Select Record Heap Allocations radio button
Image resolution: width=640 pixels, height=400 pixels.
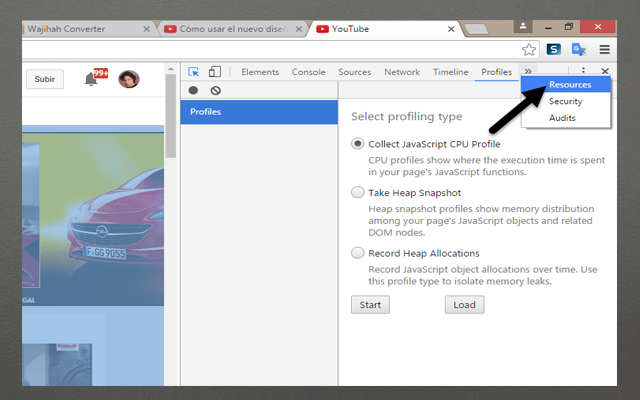358,253
